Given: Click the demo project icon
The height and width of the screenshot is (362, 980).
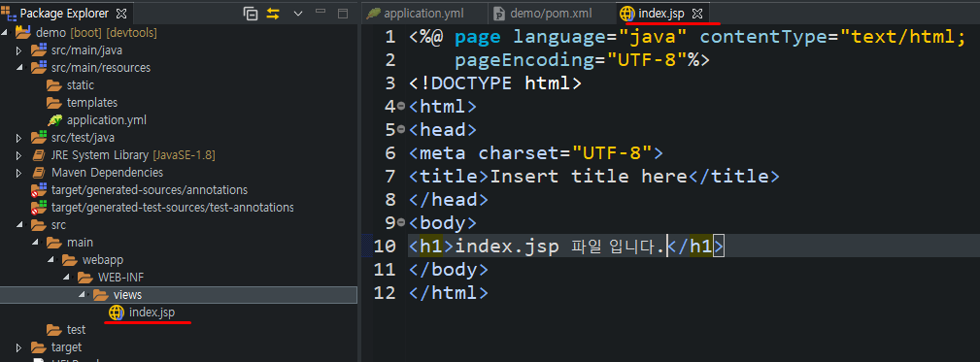Looking at the screenshot, I should 23,32.
